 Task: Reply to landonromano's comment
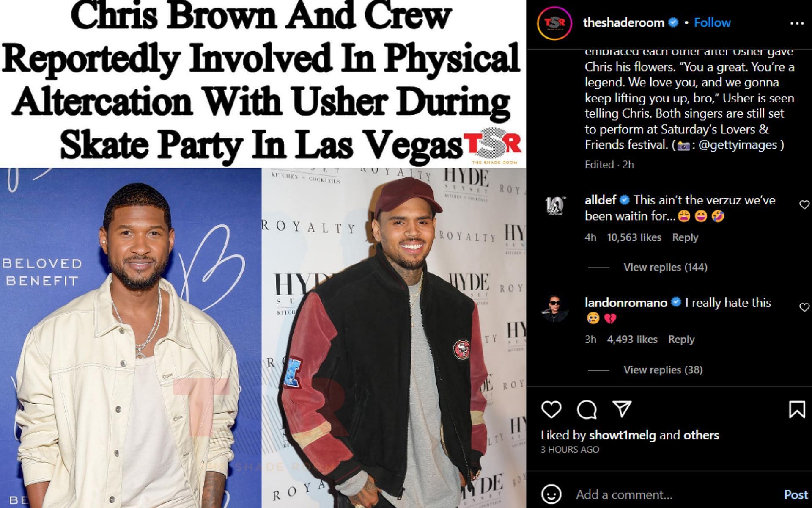click(x=681, y=340)
